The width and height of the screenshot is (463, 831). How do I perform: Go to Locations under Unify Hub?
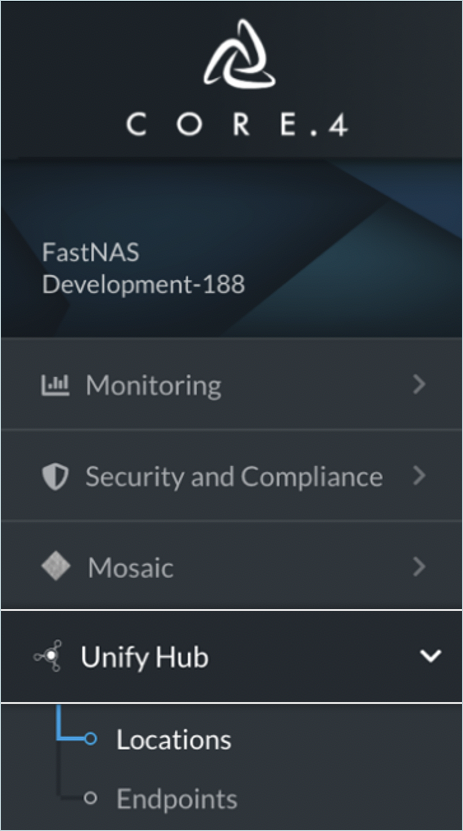click(174, 739)
